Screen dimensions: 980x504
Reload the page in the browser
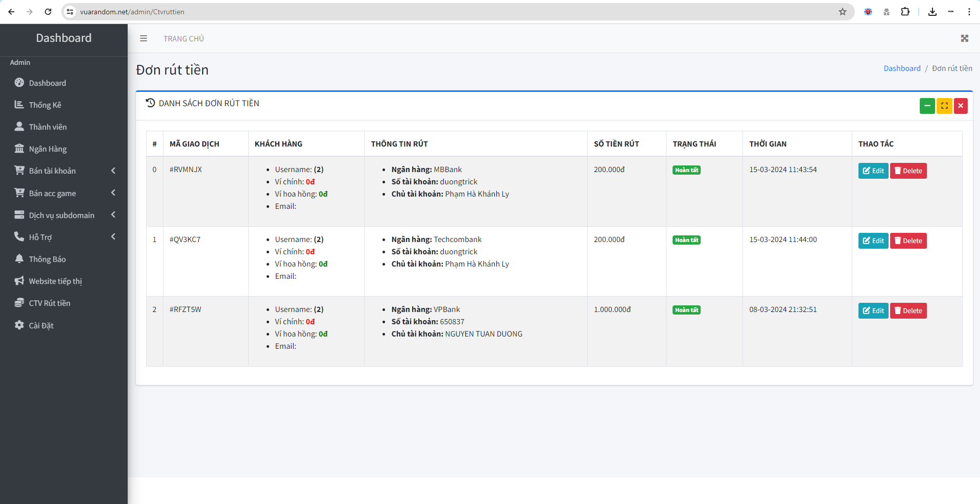[48, 12]
